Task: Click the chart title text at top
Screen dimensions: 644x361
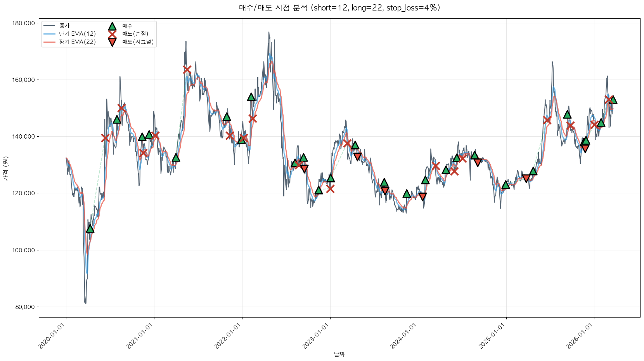Action: [339, 8]
